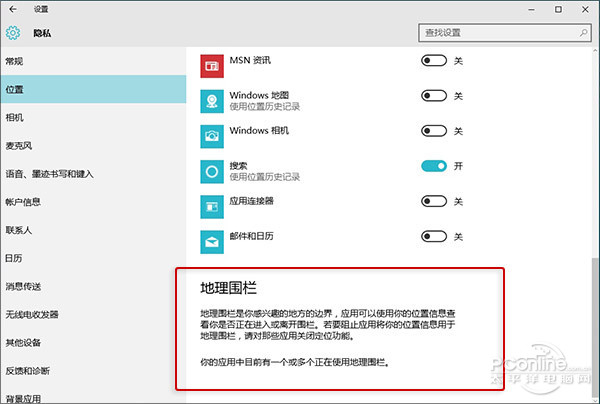Click the MSN 资讯 label
The width and height of the screenshot is (600, 404).
coord(250,60)
